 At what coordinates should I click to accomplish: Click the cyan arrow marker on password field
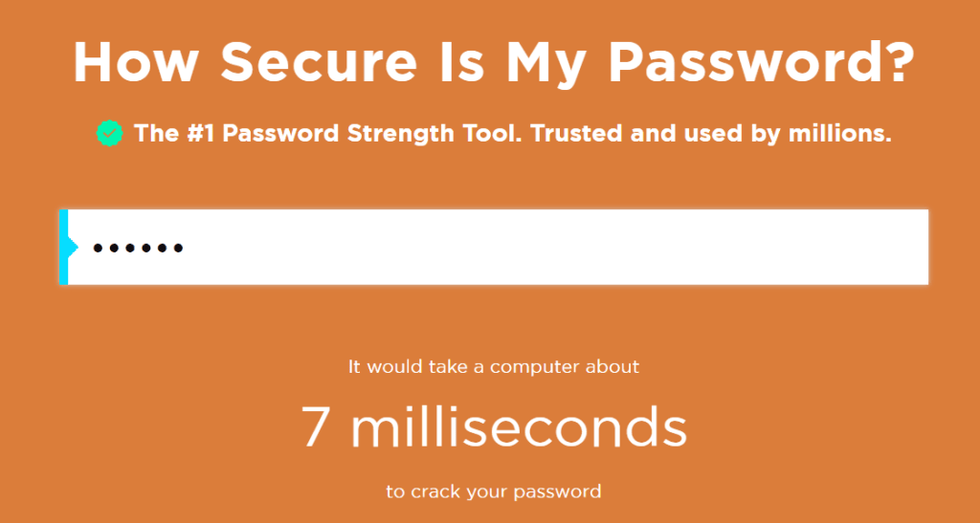pyautogui.click(x=69, y=248)
